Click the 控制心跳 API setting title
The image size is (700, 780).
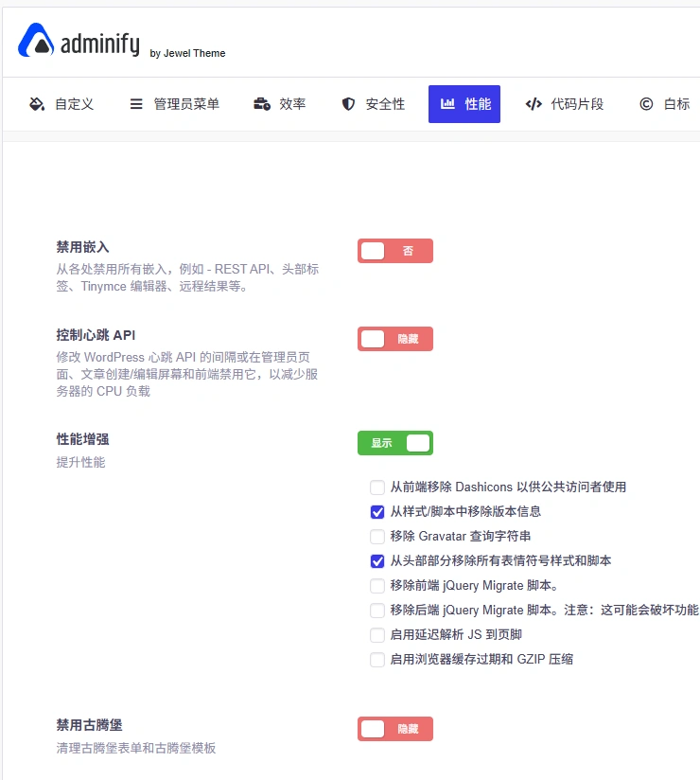coord(96,335)
